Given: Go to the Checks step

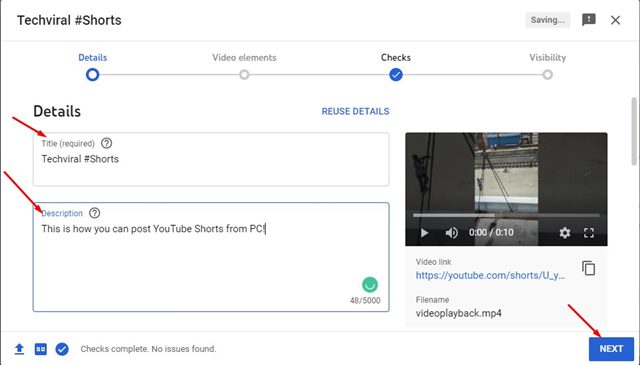Looking at the screenshot, I should pos(396,58).
